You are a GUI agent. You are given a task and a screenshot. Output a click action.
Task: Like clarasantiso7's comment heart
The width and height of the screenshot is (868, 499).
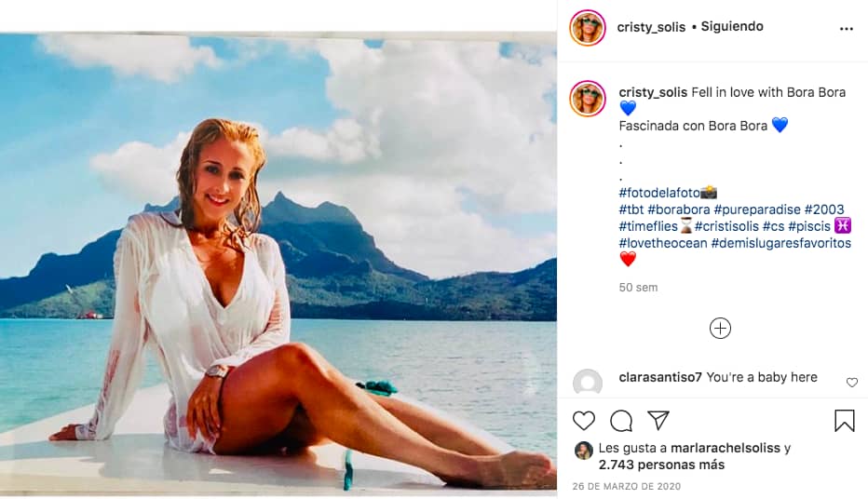click(x=851, y=383)
